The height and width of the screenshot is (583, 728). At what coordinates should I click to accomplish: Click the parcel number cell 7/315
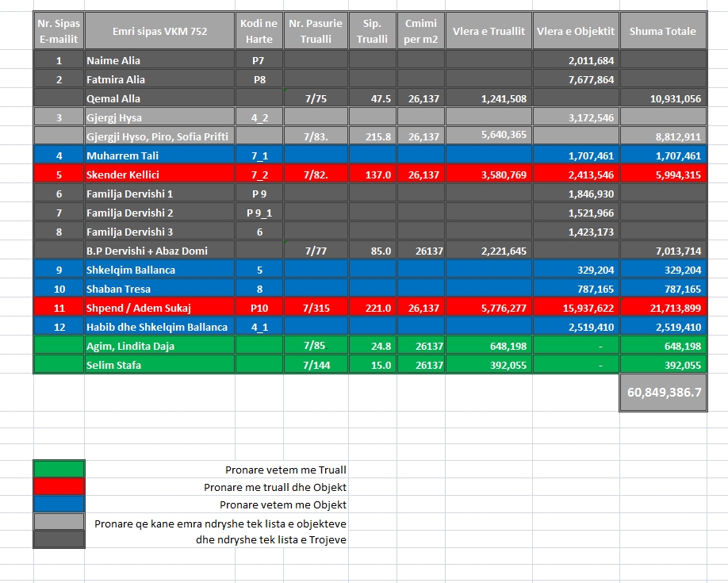316,308
